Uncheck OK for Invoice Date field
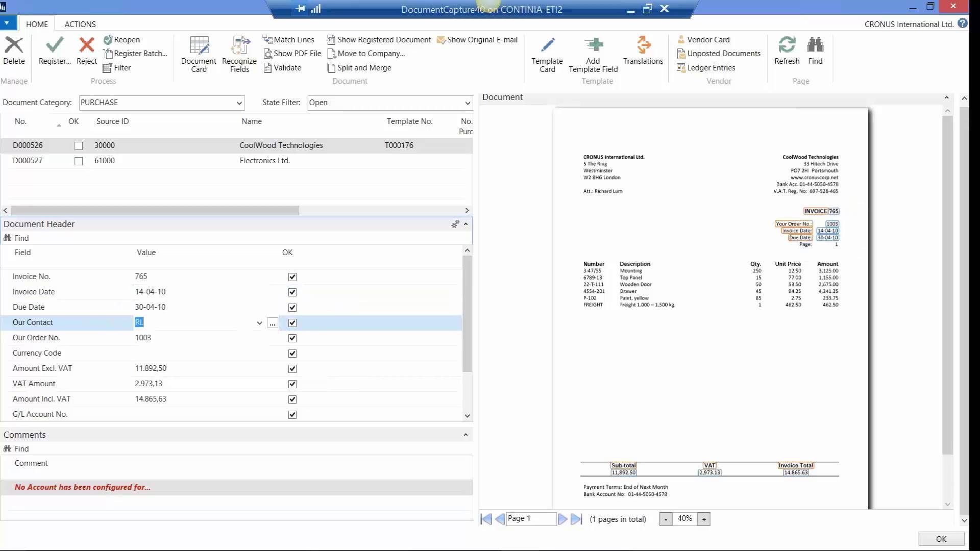 291,292
